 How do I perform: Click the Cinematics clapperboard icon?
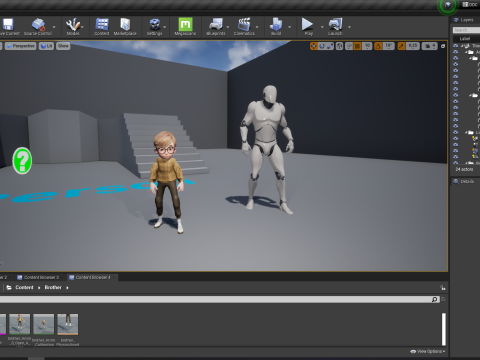pos(244,25)
